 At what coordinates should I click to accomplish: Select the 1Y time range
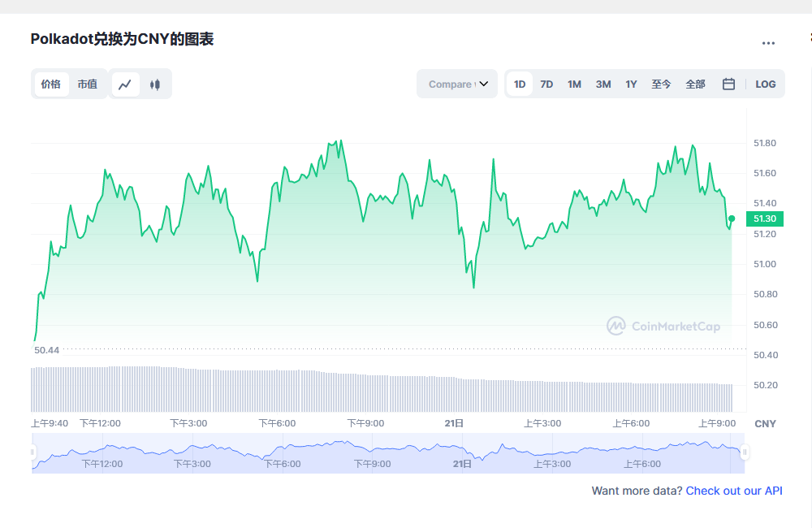(631, 84)
